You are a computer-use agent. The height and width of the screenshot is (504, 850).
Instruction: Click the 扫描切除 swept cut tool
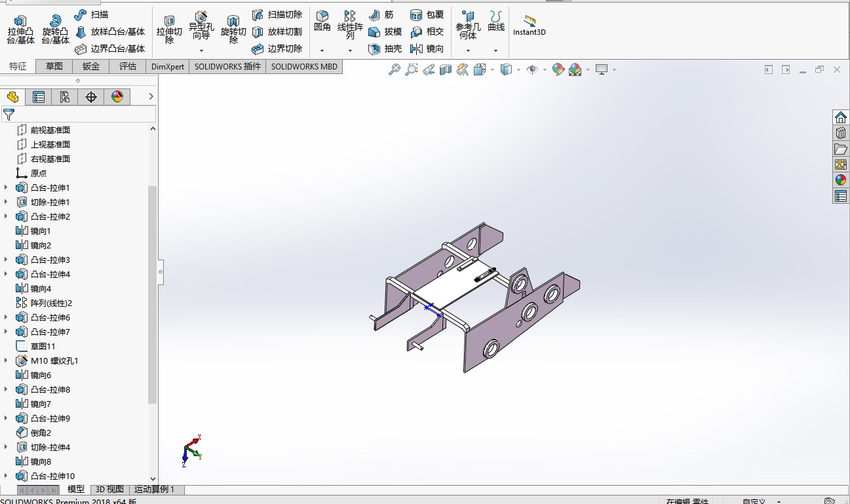[277, 14]
